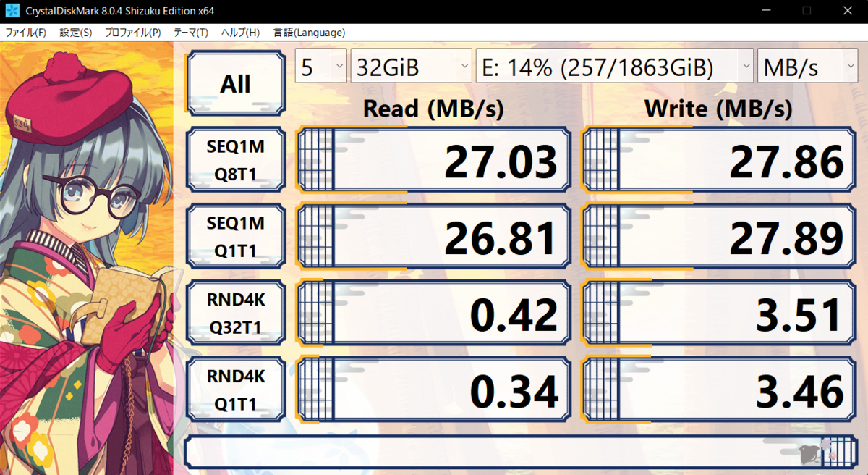Run the RND4K Q32T1 benchmark test
This screenshot has width=868, height=475.
pyautogui.click(x=235, y=314)
